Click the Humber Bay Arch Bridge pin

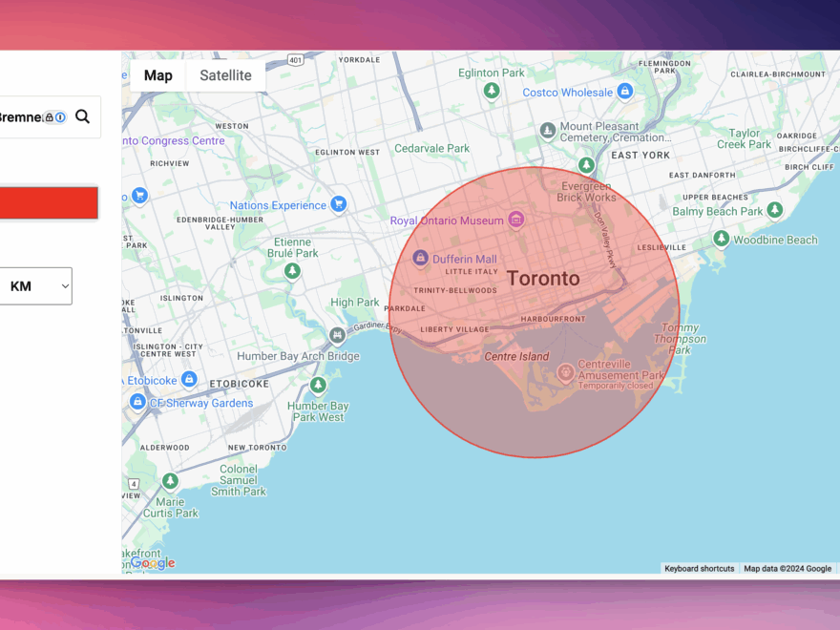337,336
